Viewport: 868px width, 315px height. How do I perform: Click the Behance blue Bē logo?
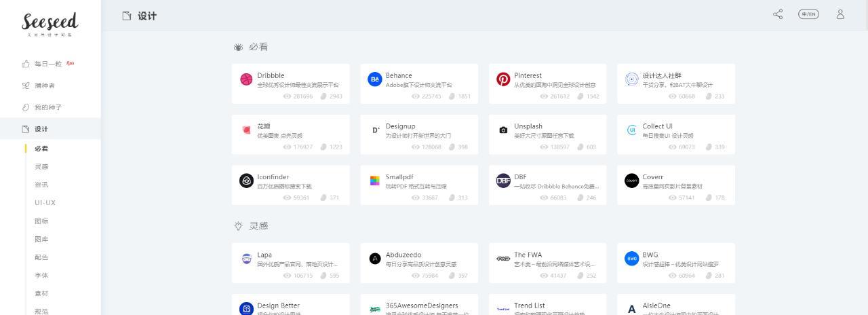click(375, 79)
